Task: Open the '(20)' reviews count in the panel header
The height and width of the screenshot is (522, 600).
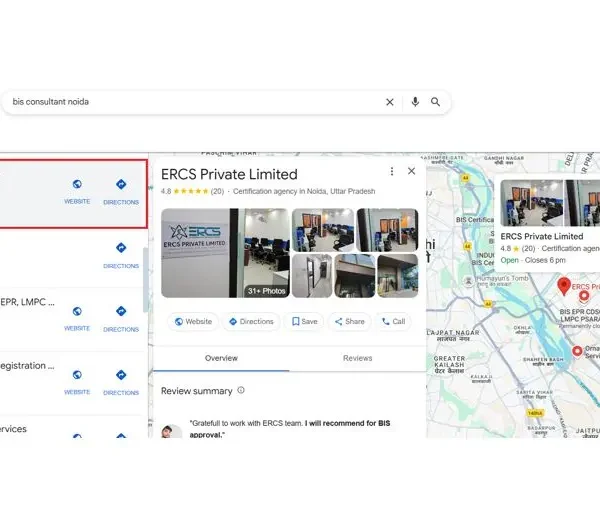Action: pyautogui.click(x=217, y=191)
